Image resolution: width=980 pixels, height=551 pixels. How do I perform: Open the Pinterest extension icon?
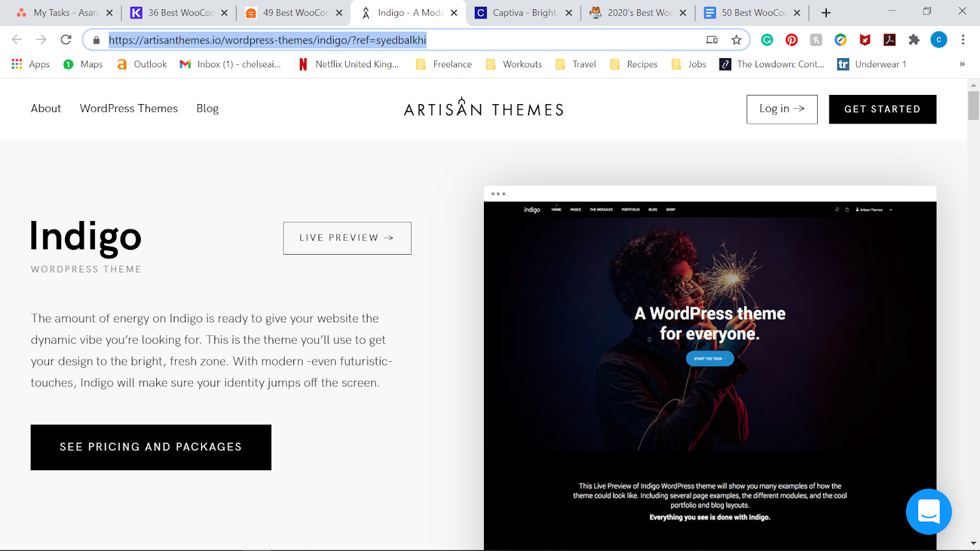pyautogui.click(x=791, y=40)
